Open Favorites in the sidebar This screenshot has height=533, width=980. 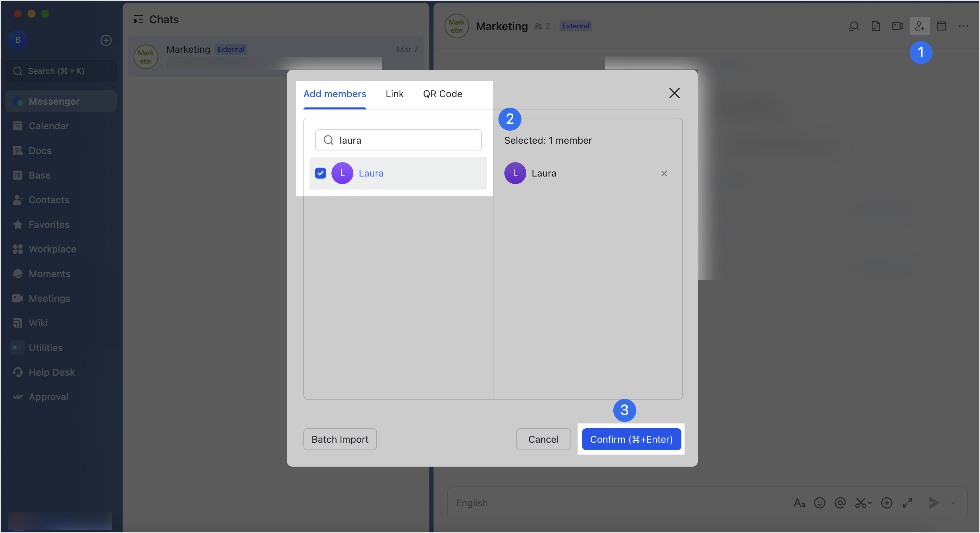pyautogui.click(x=61, y=225)
